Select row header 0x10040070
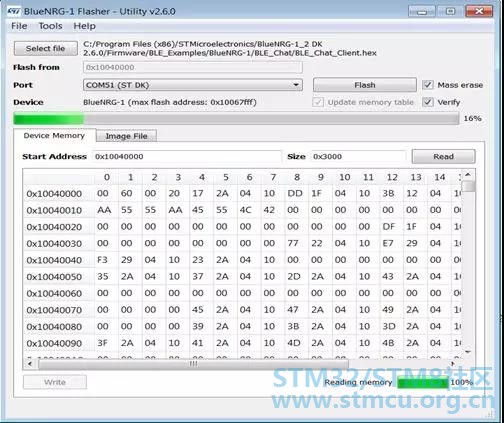The image size is (504, 423). click(x=58, y=310)
